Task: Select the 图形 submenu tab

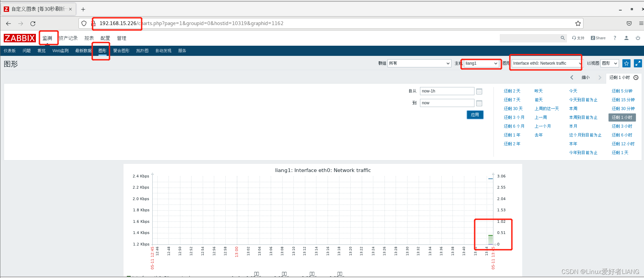Action: pos(103,51)
